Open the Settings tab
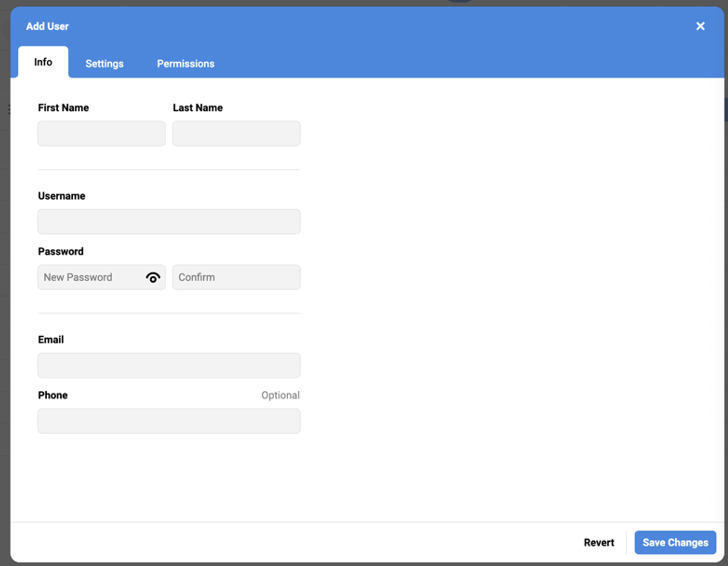This screenshot has height=566, width=728. (105, 64)
